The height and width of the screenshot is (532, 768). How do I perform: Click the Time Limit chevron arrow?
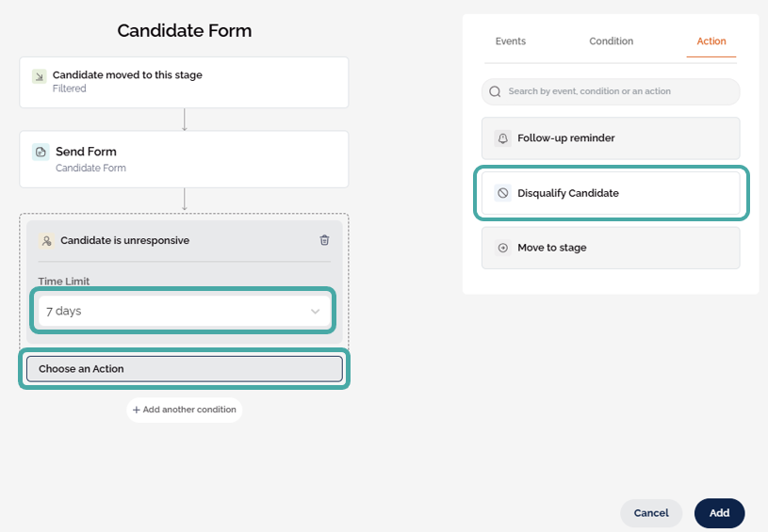click(315, 312)
